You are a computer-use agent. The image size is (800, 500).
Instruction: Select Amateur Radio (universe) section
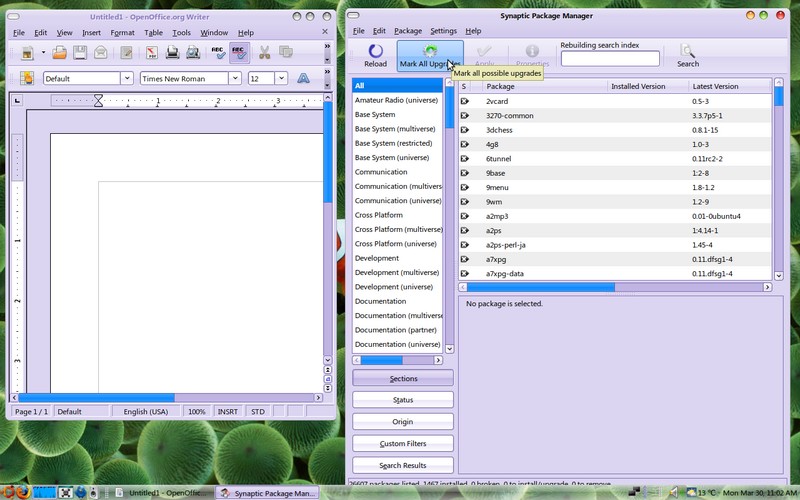coord(397,100)
